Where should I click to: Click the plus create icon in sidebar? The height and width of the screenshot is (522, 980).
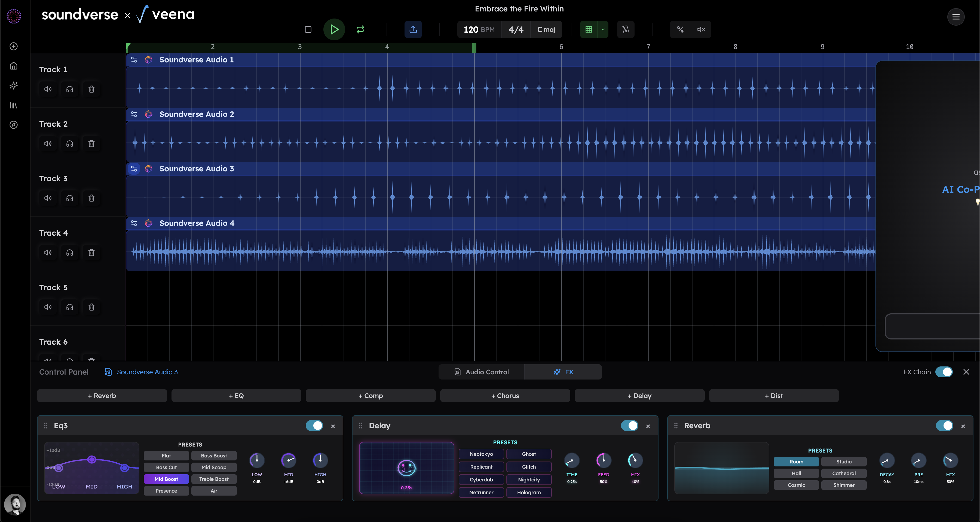click(x=14, y=46)
